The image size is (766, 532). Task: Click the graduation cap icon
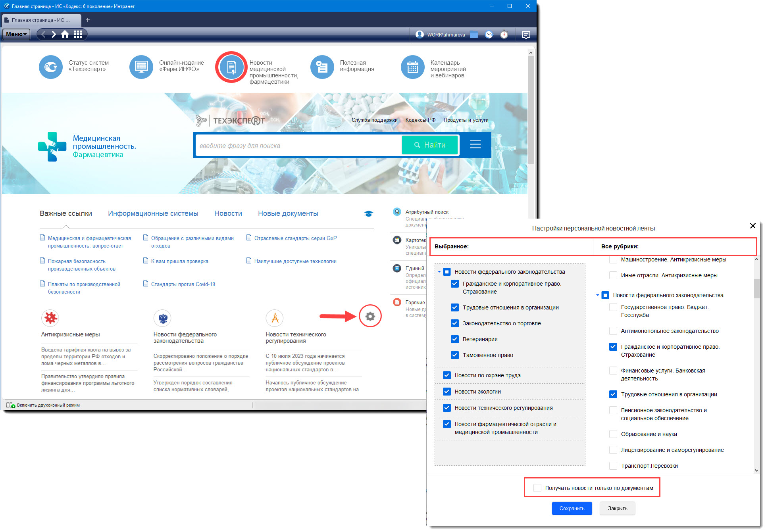click(x=369, y=214)
